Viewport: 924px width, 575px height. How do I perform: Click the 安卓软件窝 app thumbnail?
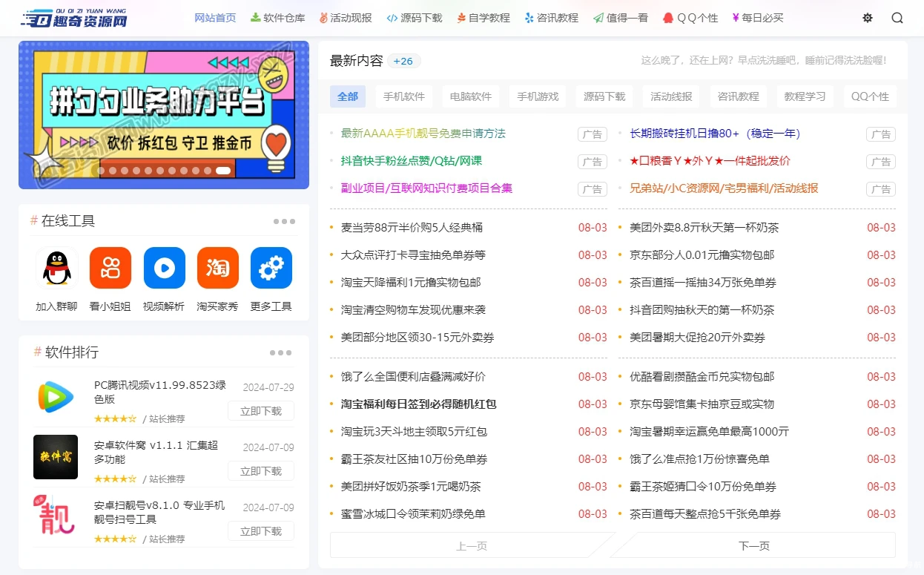pos(56,457)
